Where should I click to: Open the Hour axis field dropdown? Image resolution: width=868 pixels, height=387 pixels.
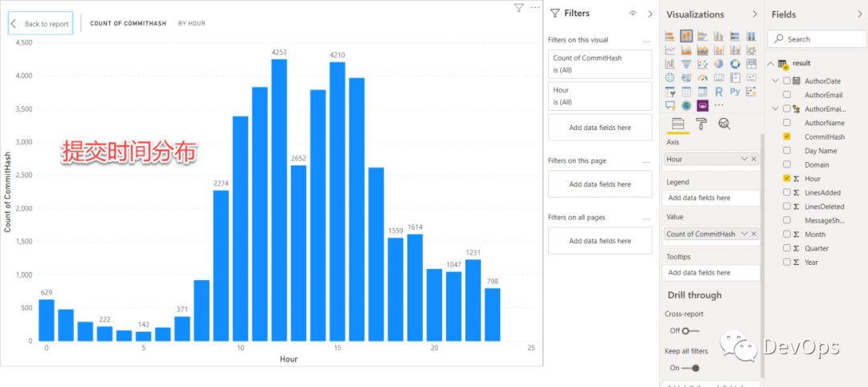743,160
